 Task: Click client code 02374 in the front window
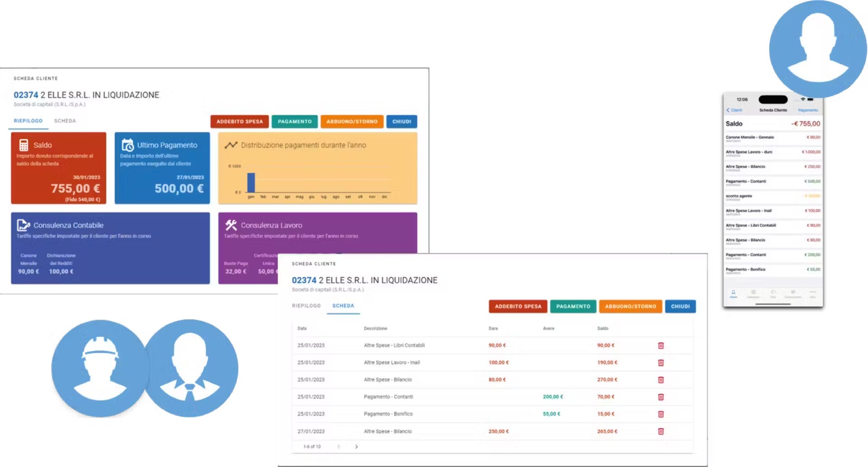304,280
